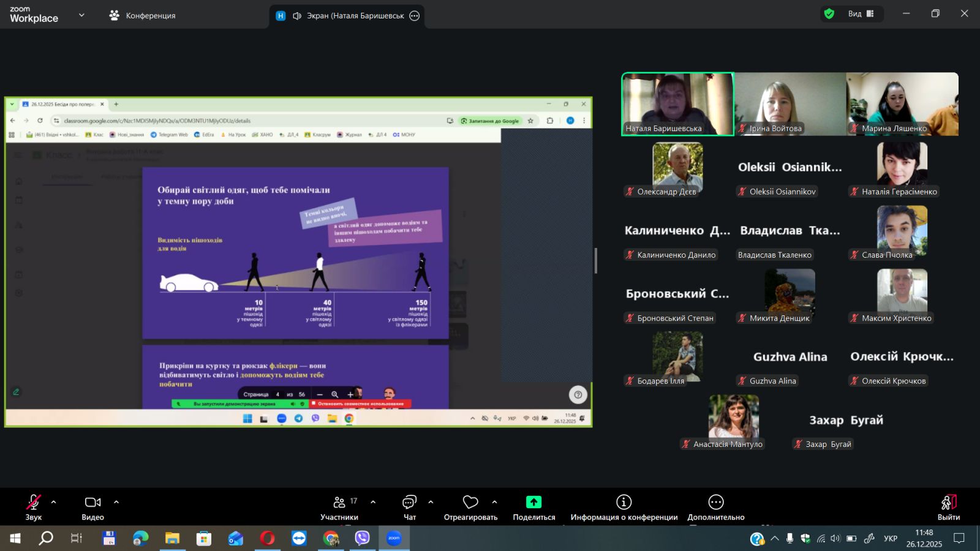This screenshot has height=551, width=980.
Task: Click the Отреагировать heart reaction icon
Action: (x=470, y=503)
